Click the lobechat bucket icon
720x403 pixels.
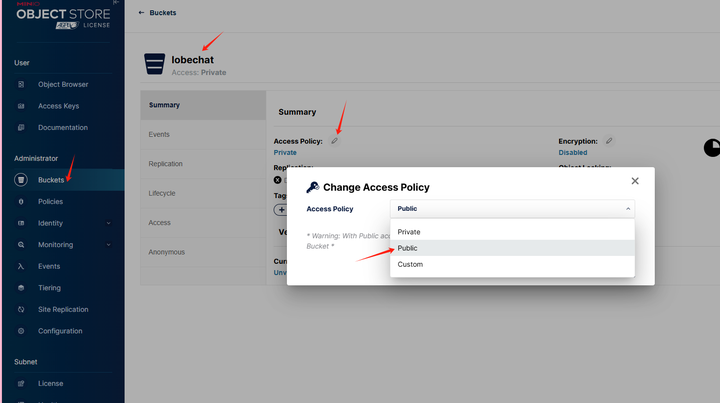point(155,64)
